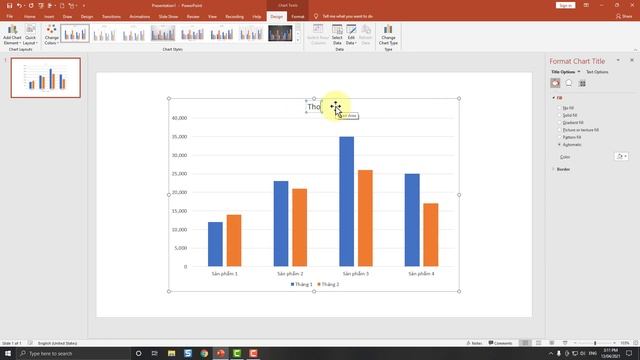Image resolution: width=640 pixels, height=360 pixels.
Task: Switch to Text Options in format pane
Action: (x=597, y=72)
